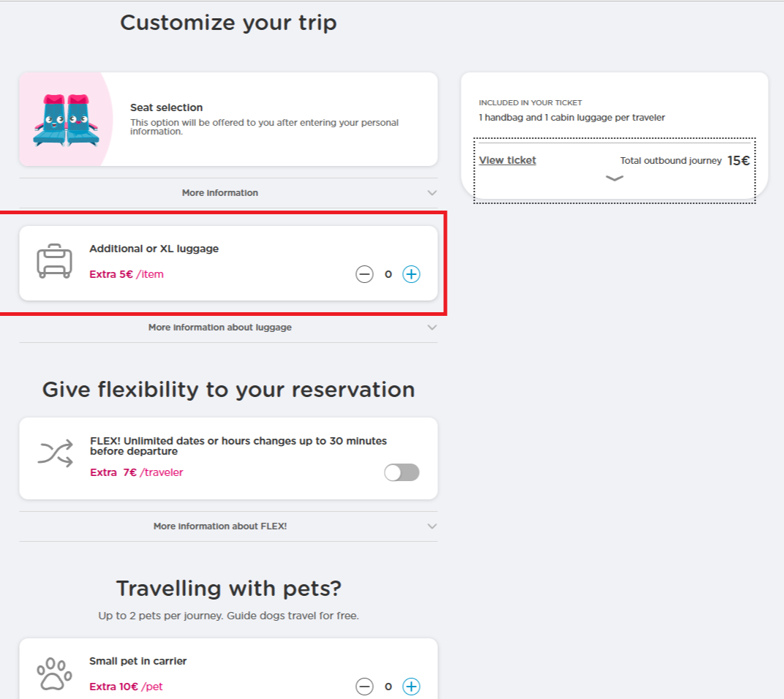Viewport: 784px width, 699px height.
Task: Open the View ticket link
Action: (x=508, y=160)
